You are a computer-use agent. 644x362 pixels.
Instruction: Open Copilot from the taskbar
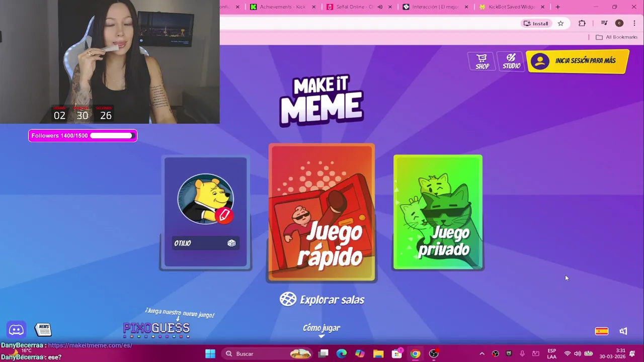click(360, 353)
